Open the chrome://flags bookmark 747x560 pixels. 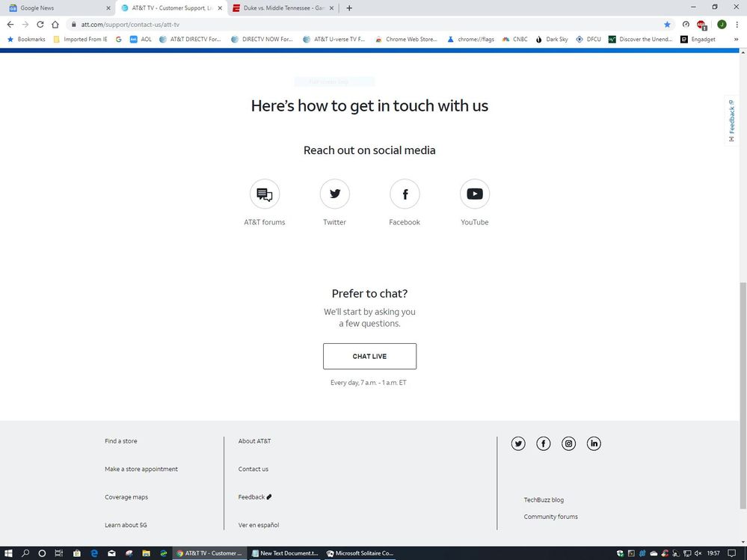click(x=470, y=40)
